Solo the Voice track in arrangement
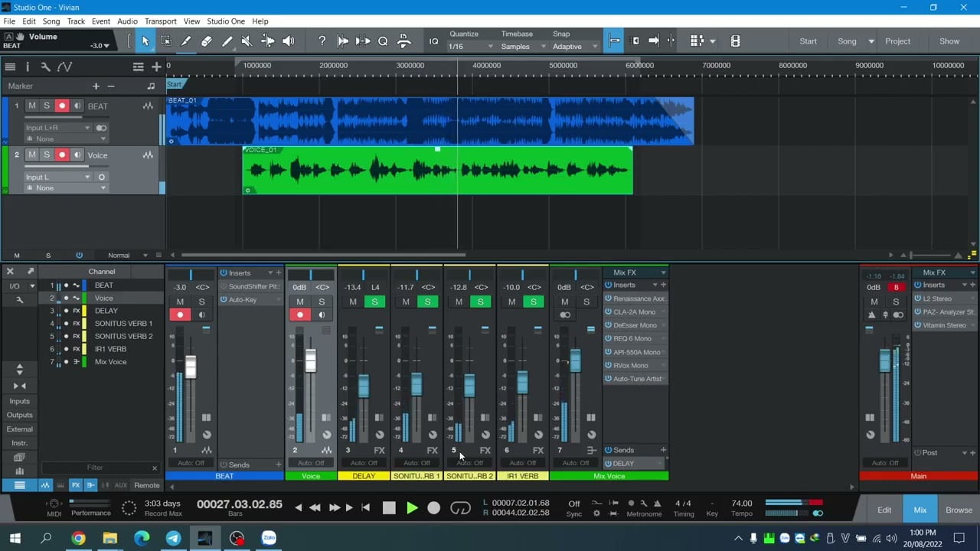The image size is (980, 551). (x=47, y=155)
